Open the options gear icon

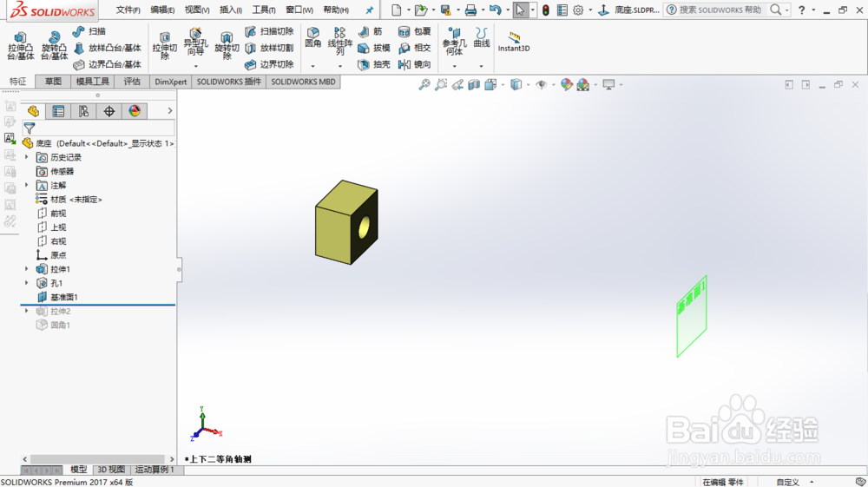578,10
